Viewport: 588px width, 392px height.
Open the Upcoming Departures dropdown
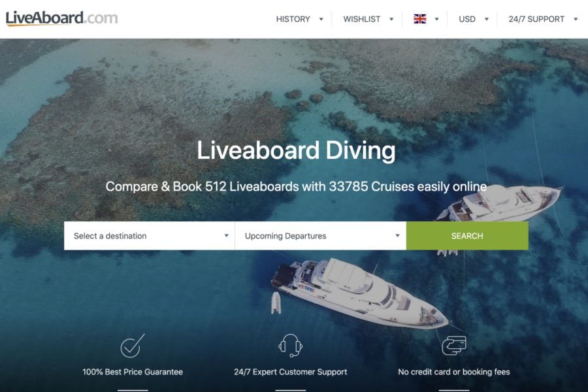(321, 236)
